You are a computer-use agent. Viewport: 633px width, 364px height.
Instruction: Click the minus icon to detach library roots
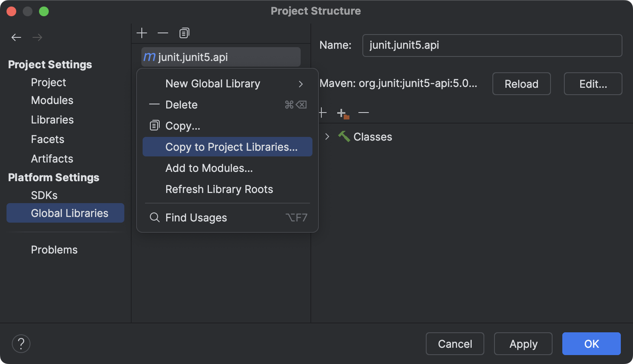coord(363,113)
